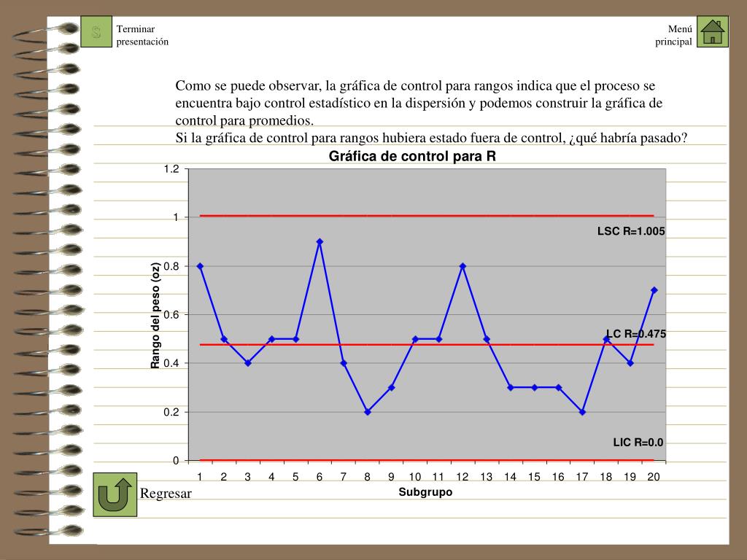Click the 'Regresar' label

coord(166,494)
